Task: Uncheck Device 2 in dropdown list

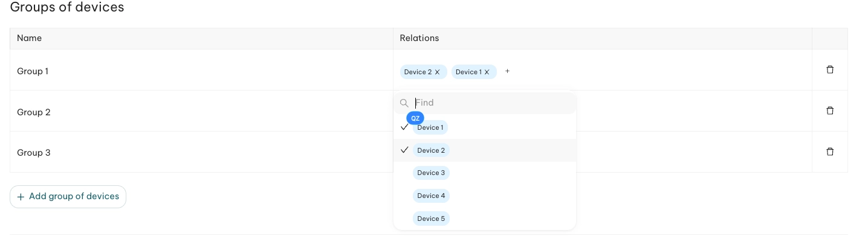Action: tap(485, 150)
